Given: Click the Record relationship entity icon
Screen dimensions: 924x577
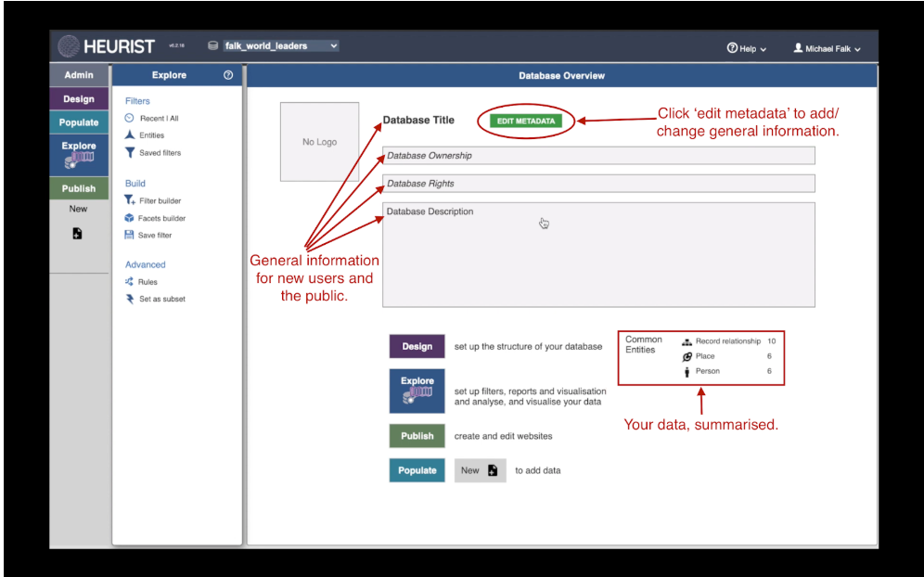Looking at the screenshot, I should click(687, 341).
